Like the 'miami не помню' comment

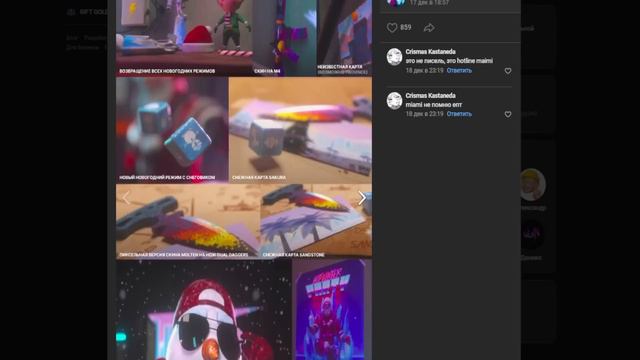coord(508,114)
